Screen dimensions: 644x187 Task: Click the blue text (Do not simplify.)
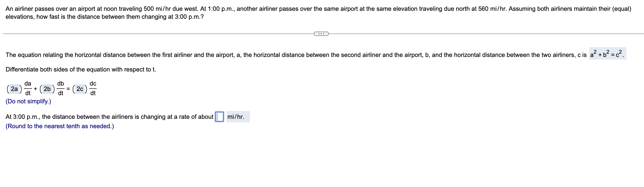(28, 101)
